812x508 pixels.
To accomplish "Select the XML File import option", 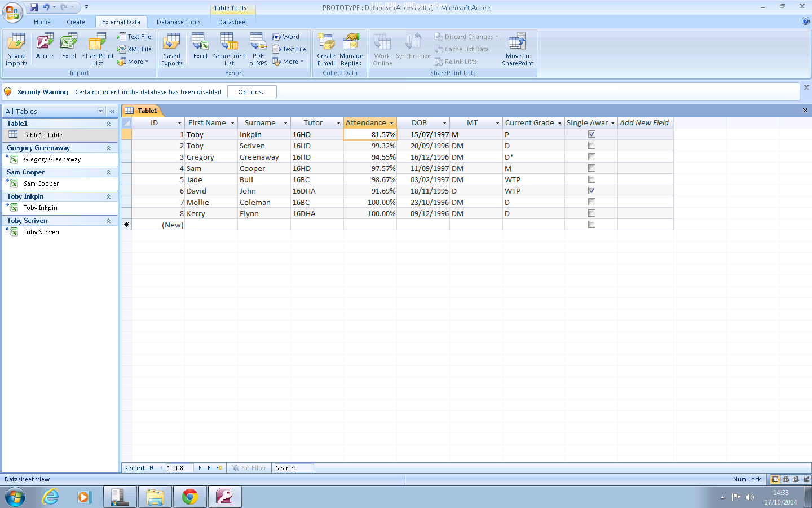I will (x=134, y=49).
